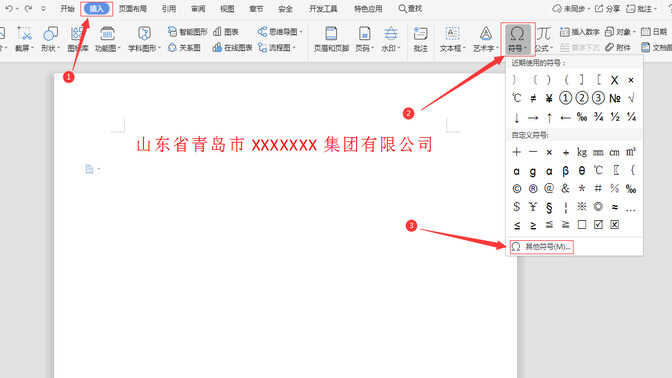Insert the circled ③ symbol

pos(598,99)
